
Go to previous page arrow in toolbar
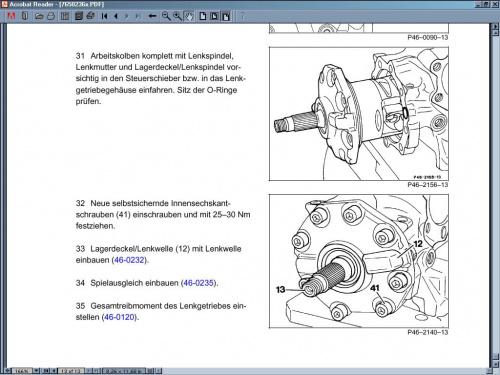[x=116, y=16]
